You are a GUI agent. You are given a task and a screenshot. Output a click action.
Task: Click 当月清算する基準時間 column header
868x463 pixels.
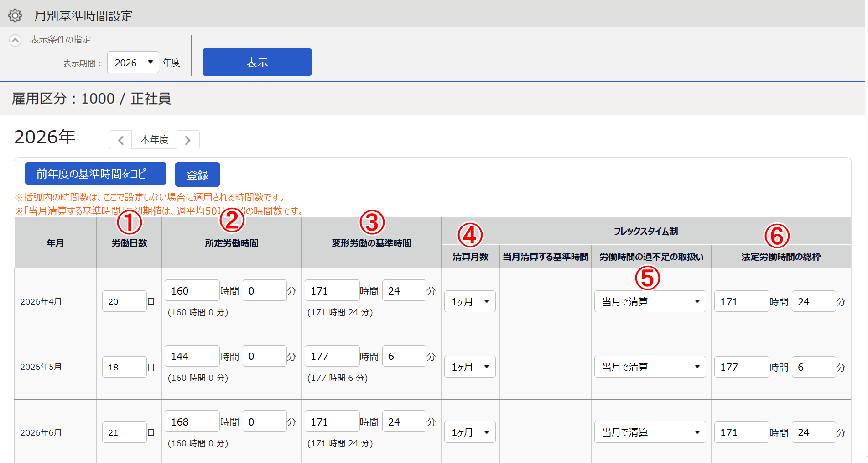[x=546, y=257]
